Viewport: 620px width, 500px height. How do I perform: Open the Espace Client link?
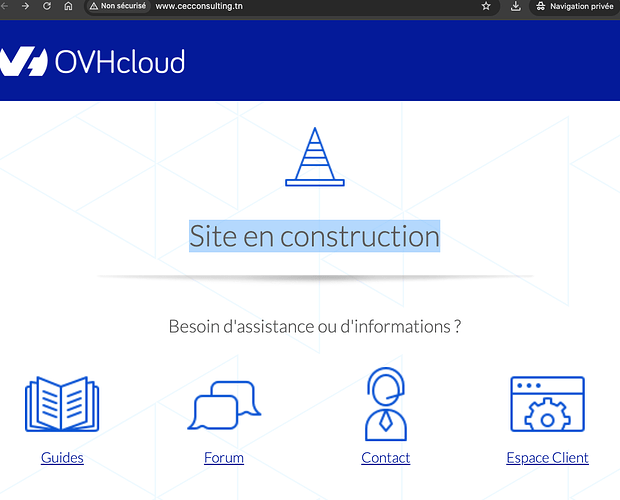548,458
